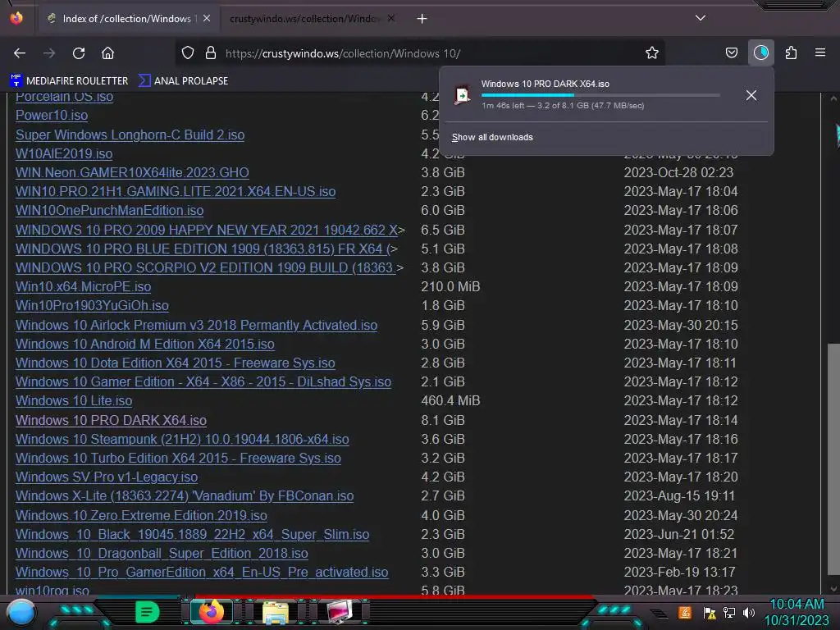Open the Start orb on taskbar
840x630 pixels.
[x=21, y=614]
